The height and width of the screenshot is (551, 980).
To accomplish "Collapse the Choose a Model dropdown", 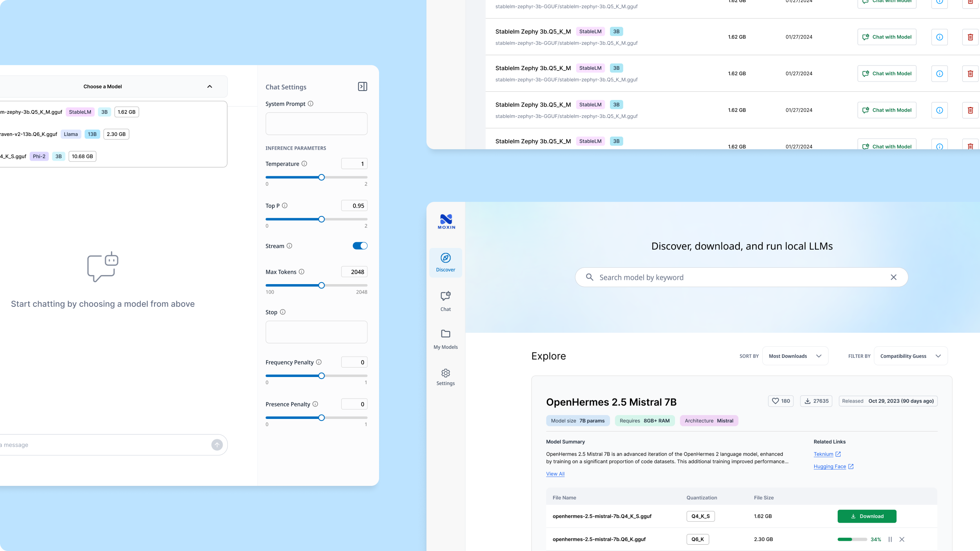I will (209, 87).
